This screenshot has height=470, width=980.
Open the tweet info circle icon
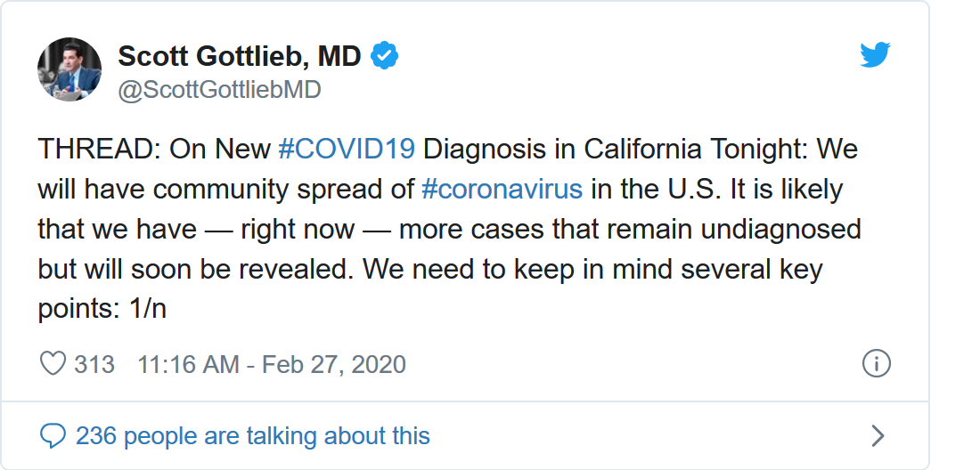[x=877, y=363]
